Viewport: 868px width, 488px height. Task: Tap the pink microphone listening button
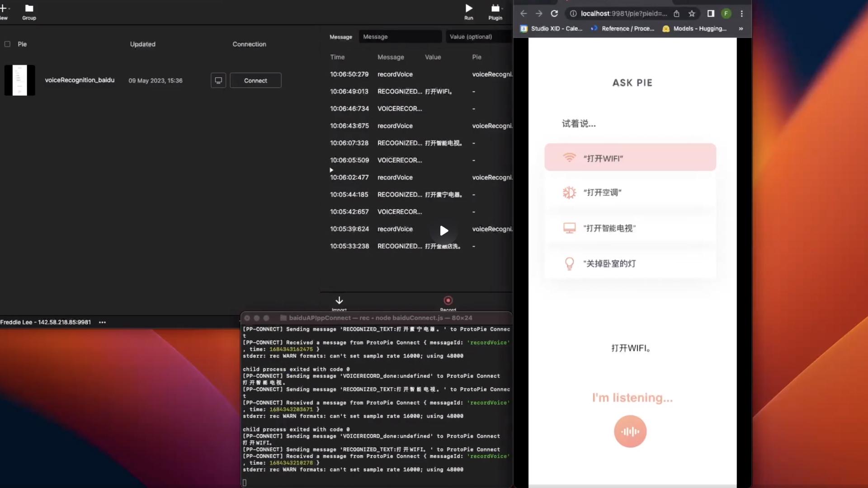(630, 432)
